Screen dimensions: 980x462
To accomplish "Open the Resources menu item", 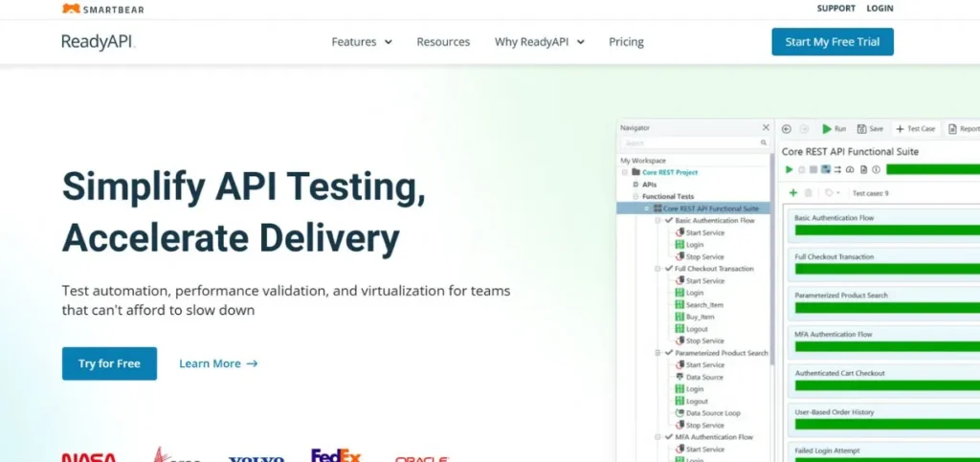I will 443,42.
